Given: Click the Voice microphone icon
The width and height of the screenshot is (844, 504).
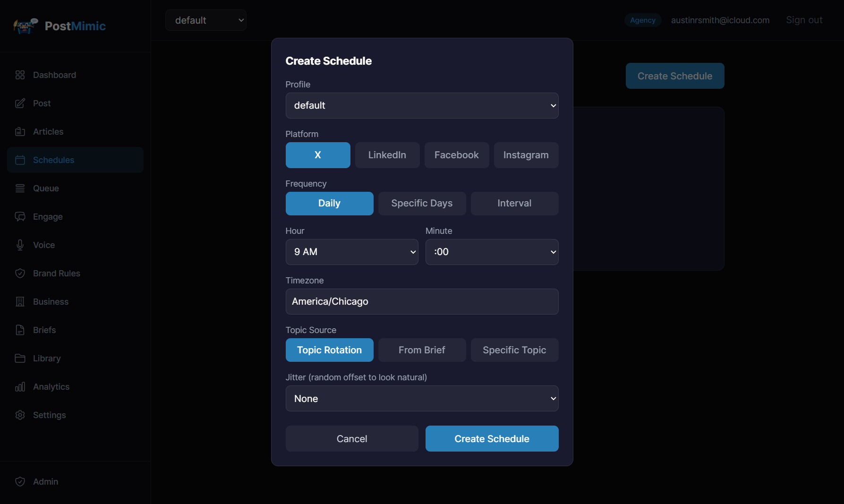Looking at the screenshot, I should tap(20, 245).
